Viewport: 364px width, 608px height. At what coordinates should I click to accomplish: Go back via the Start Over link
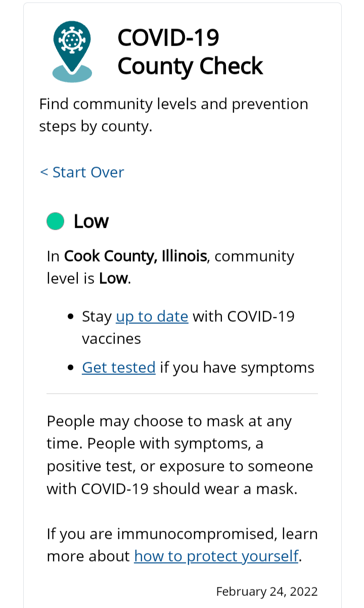pos(82,172)
